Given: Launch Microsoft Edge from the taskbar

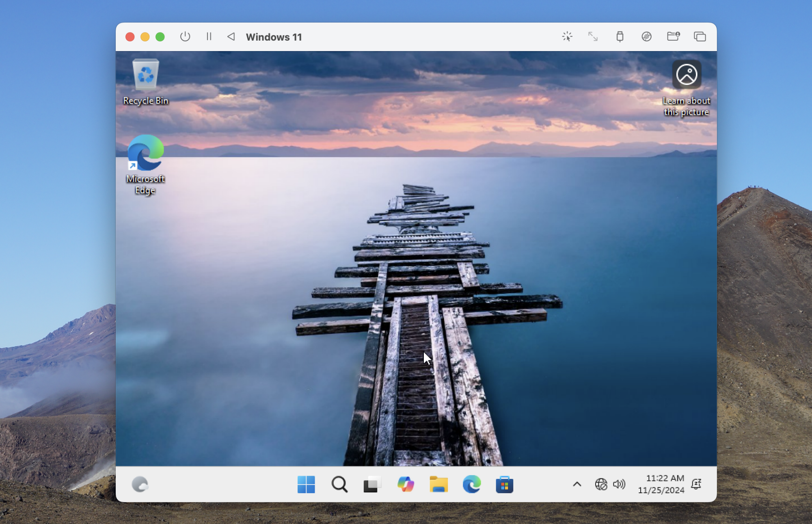Looking at the screenshot, I should pos(471,484).
